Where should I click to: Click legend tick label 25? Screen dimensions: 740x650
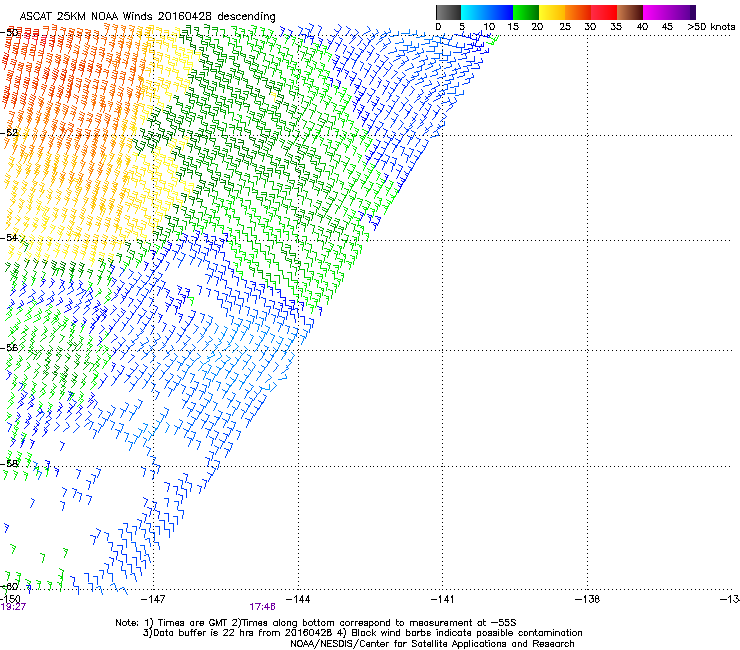pos(565,27)
